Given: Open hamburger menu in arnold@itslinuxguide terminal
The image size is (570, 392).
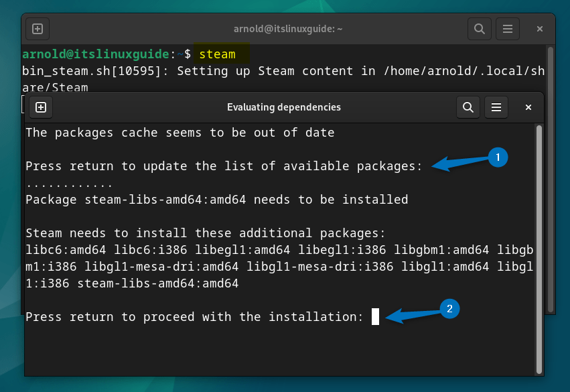Looking at the screenshot, I should (508, 29).
